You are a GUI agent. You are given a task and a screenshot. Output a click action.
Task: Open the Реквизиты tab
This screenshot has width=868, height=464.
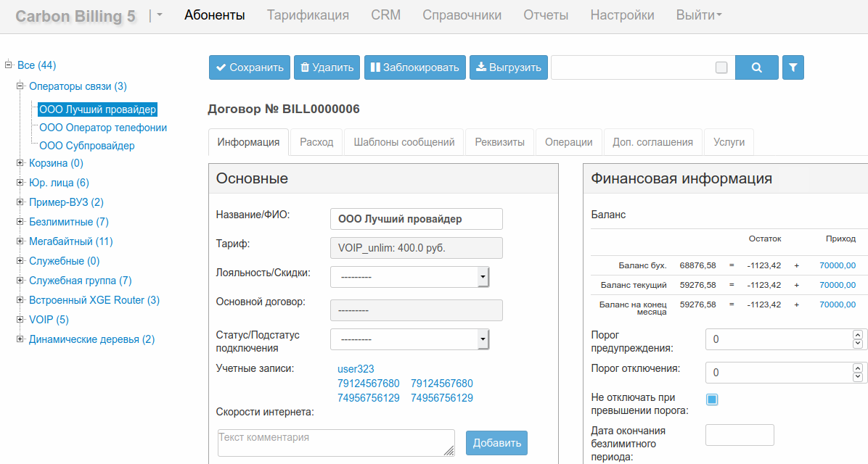tap(499, 141)
